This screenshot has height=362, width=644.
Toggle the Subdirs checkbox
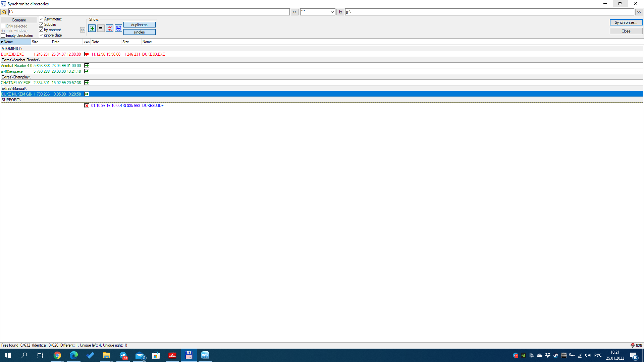[x=41, y=24]
